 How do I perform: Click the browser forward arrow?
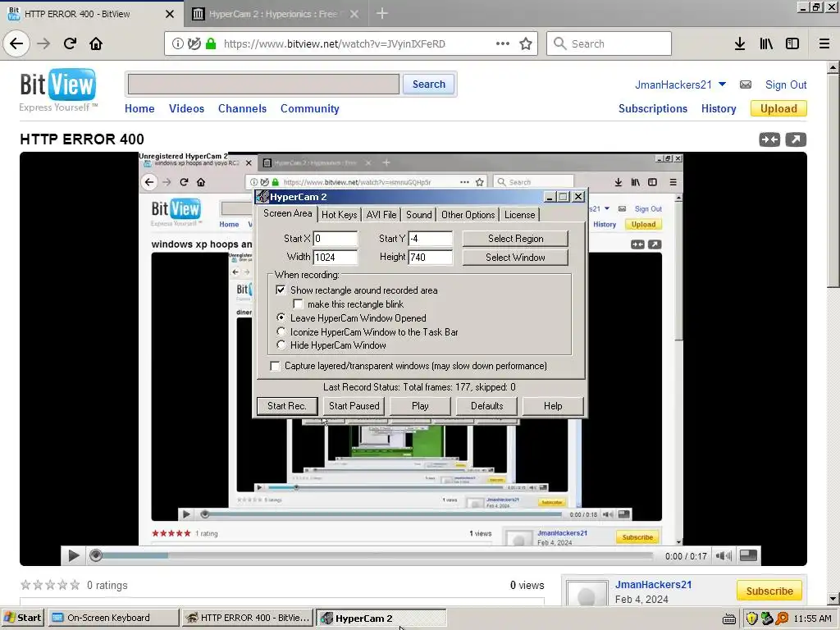click(44, 43)
